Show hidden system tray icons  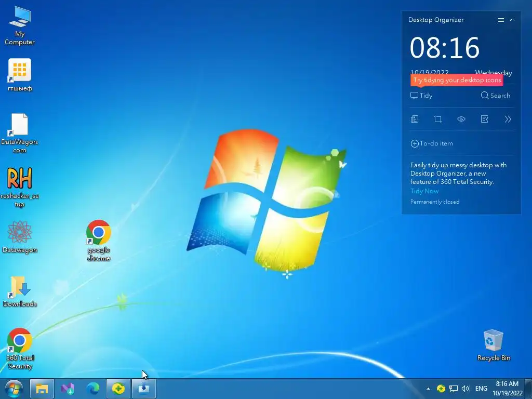(428, 389)
